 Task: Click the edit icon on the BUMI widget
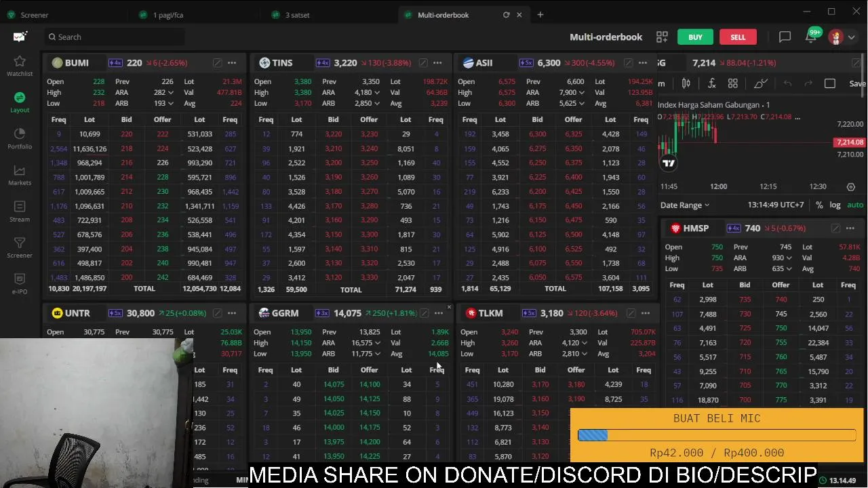[x=217, y=63]
